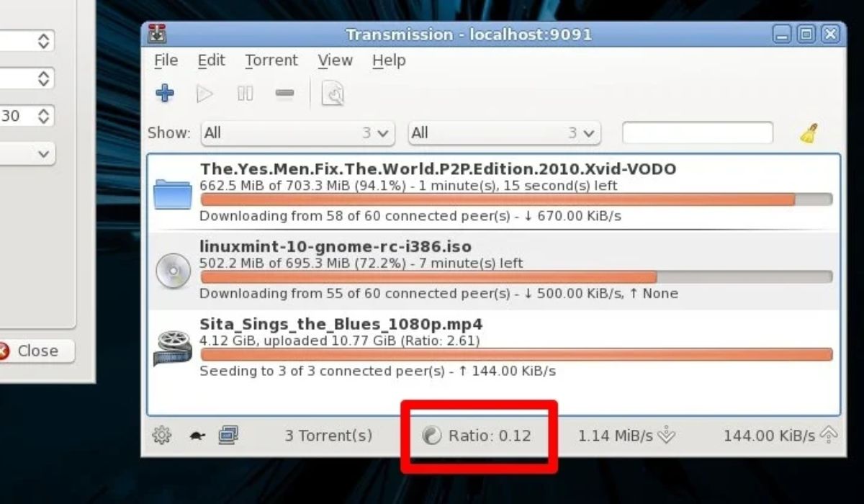Adjust the spin arrows beside value 30
The height and width of the screenshot is (504, 864).
click(x=45, y=115)
